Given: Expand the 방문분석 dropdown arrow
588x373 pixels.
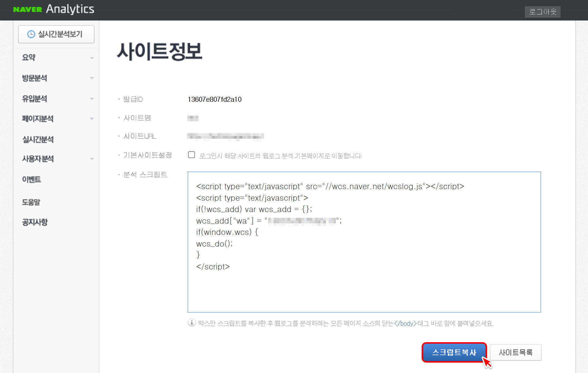Looking at the screenshot, I should [92, 78].
